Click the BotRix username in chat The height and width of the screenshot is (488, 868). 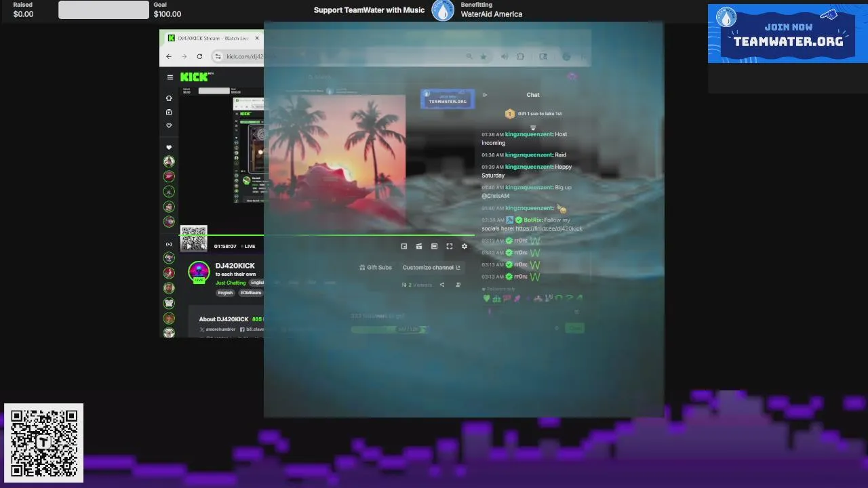[x=532, y=220]
